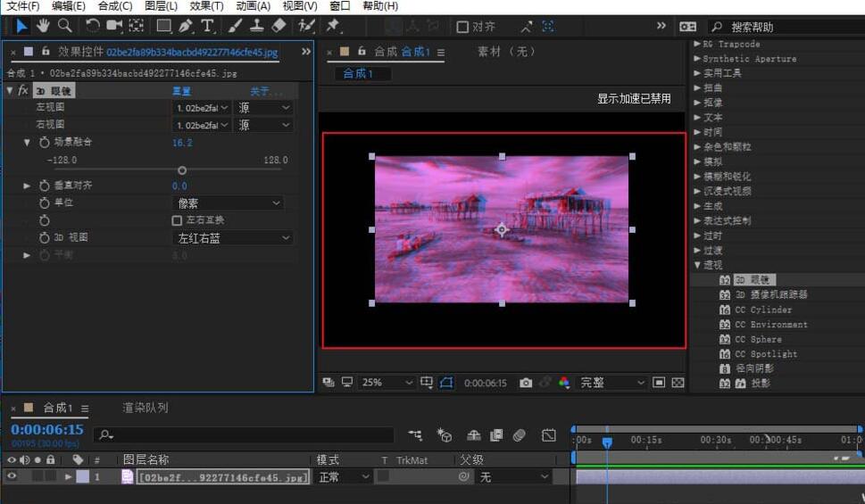Open the 右视图 source 源 dropdown

[263, 125]
